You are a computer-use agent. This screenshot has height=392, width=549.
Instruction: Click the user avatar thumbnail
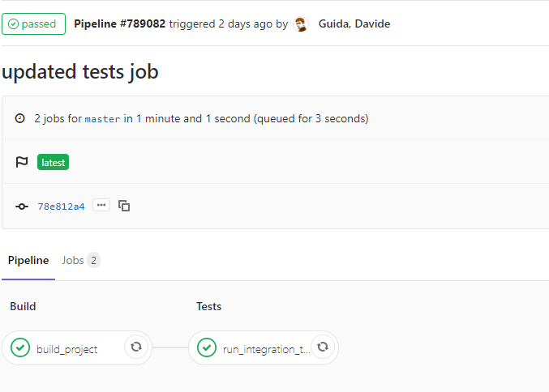pos(301,23)
